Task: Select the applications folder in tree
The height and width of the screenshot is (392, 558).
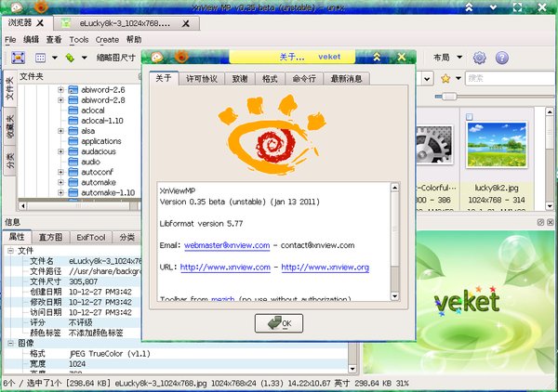Action: point(101,141)
